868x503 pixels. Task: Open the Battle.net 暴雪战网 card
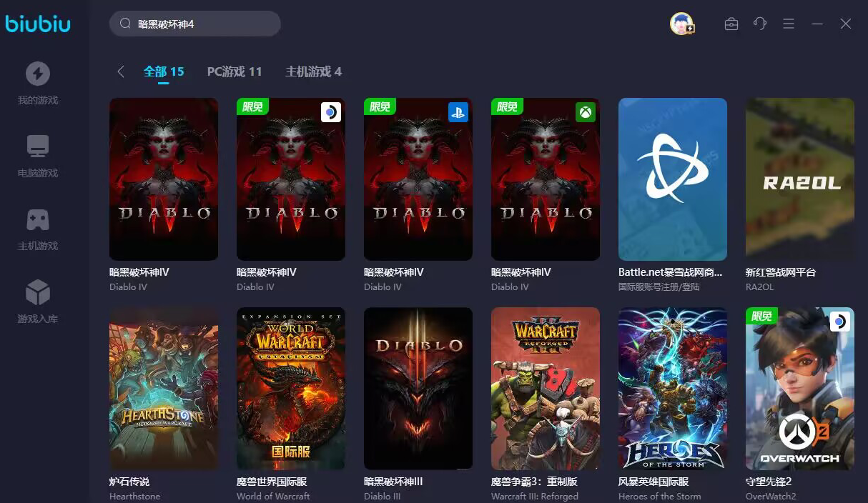pyautogui.click(x=673, y=179)
